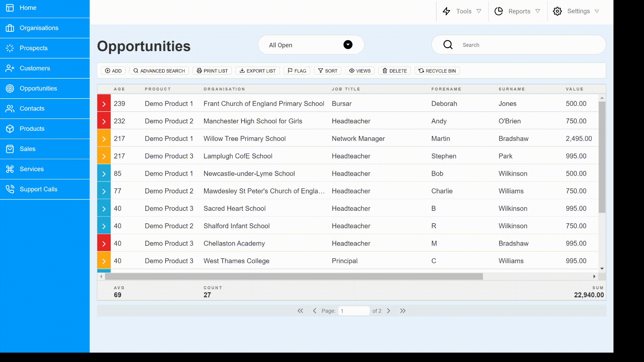The width and height of the screenshot is (644, 362).
Task: Open the All Open filter dropdown
Action: pos(348,45)
